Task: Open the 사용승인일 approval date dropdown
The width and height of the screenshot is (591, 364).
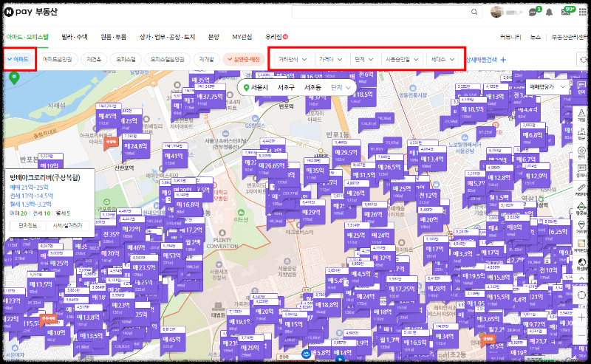Action: pos(402,59)
